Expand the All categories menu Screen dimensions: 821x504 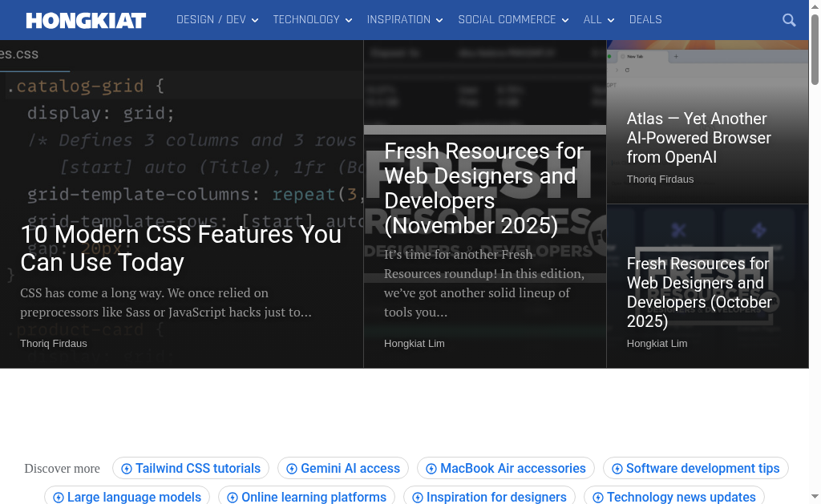tap(599, 20)
